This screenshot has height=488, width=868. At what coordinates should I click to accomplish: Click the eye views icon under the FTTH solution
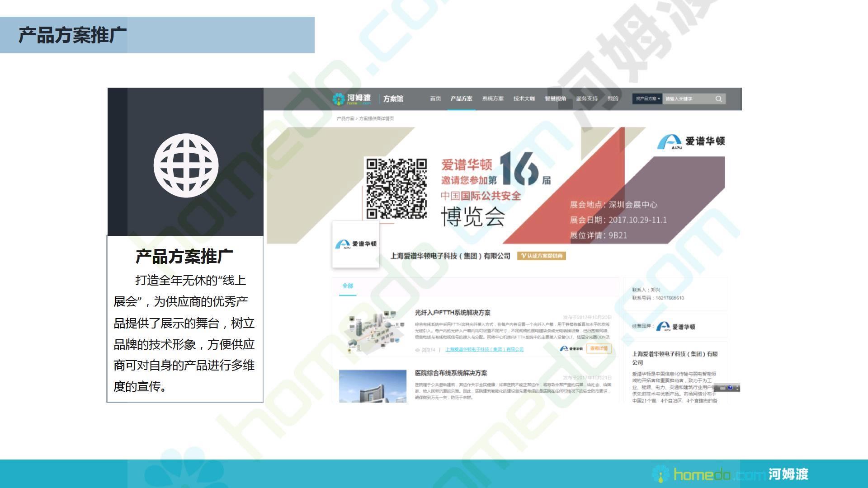[x=418, y=350]
